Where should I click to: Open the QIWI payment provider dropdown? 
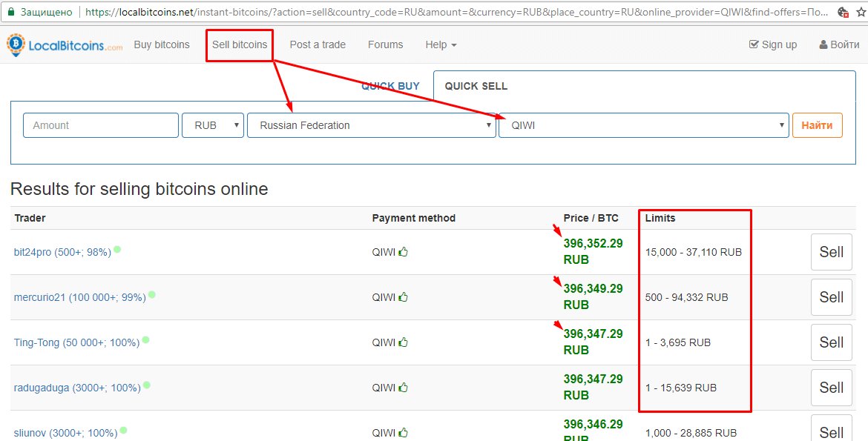pos(644,125)
